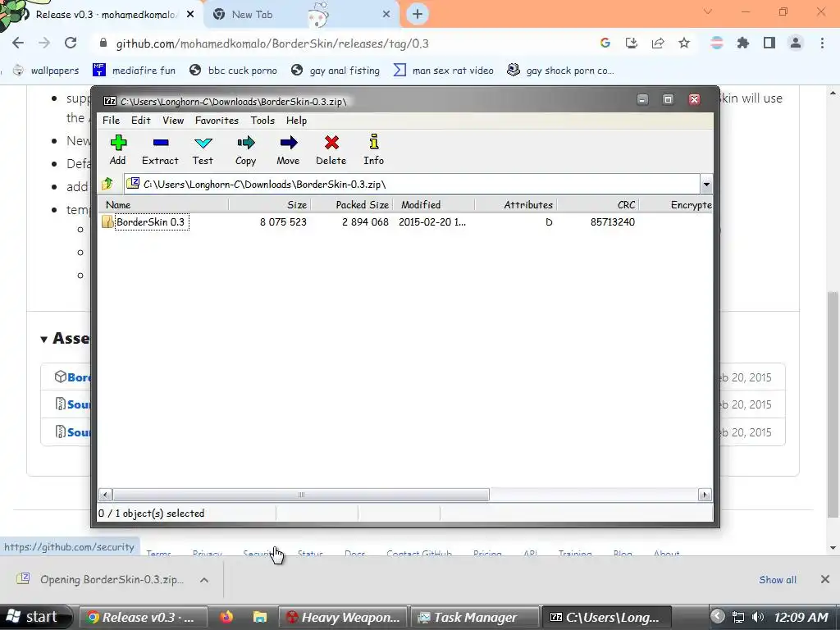The image size is (840, 630).
Task: Open the Chrome profile avatar
Action: point(796,43)
